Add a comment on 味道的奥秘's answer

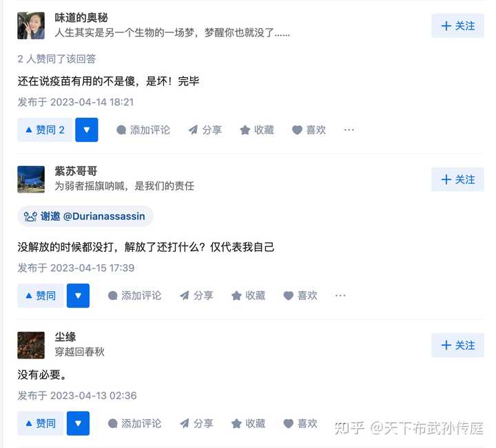click(x=143, y=130)
